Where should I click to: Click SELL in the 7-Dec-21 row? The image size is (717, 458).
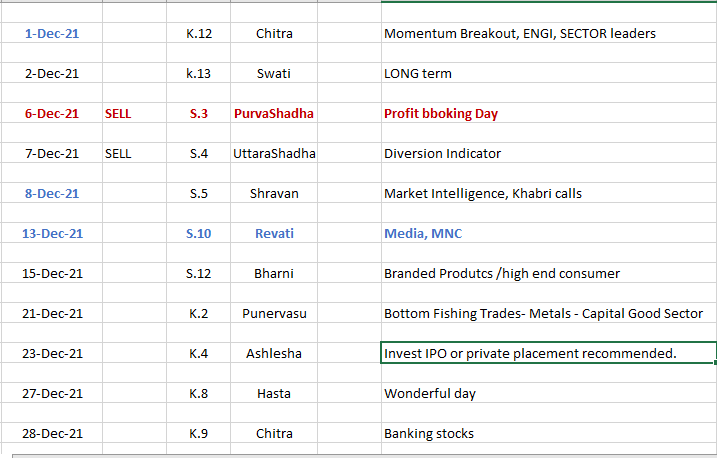pyautogui.click(x=134, y=154)
